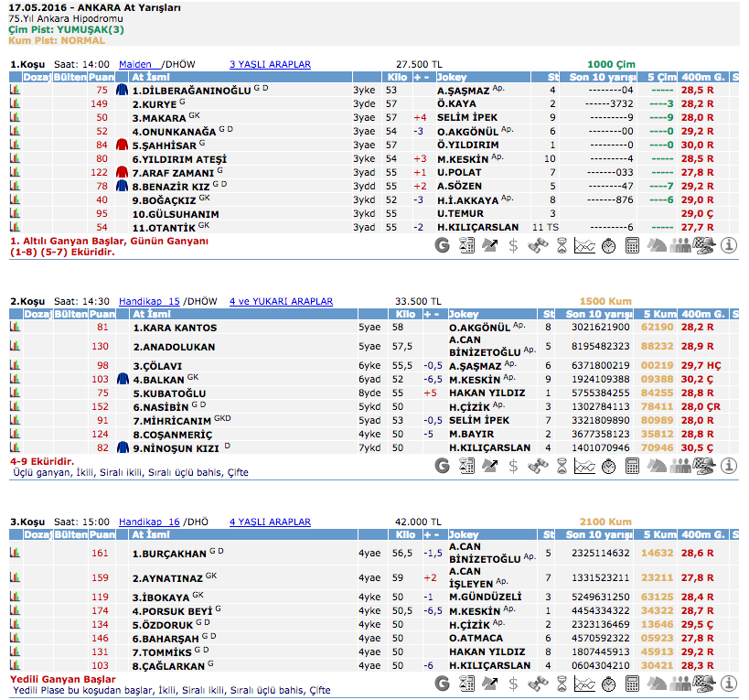This screenshot has height=700, width=749.
Task: Click the stopwatch icon below race 1
Action: click(609, 245)
